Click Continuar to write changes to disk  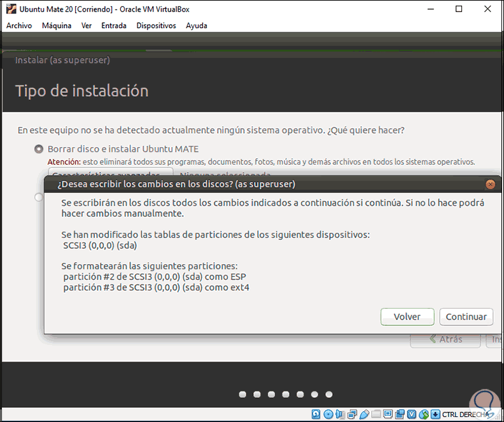click(x=466, y=317)
